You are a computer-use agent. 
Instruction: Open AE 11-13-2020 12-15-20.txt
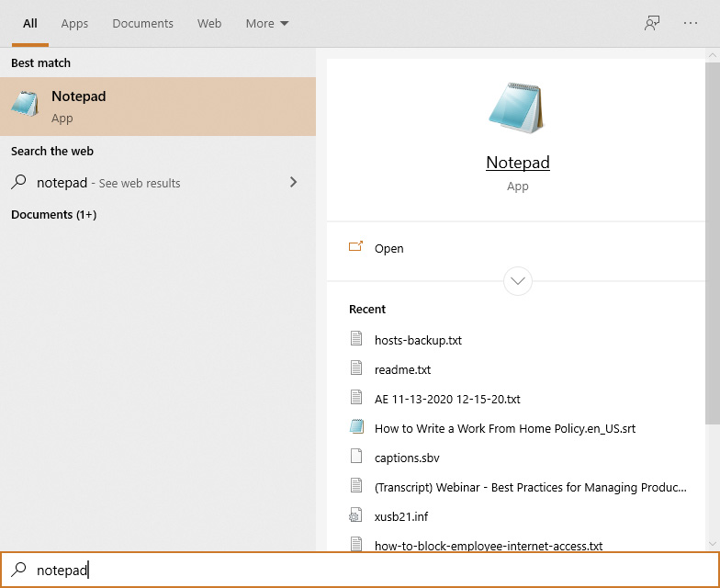(447, 399)
